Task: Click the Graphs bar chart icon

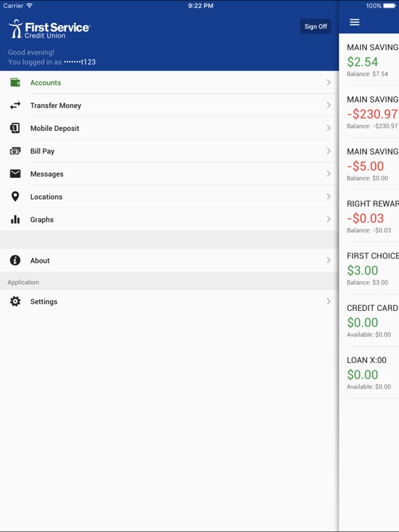Action: click(x=15, y=220)
